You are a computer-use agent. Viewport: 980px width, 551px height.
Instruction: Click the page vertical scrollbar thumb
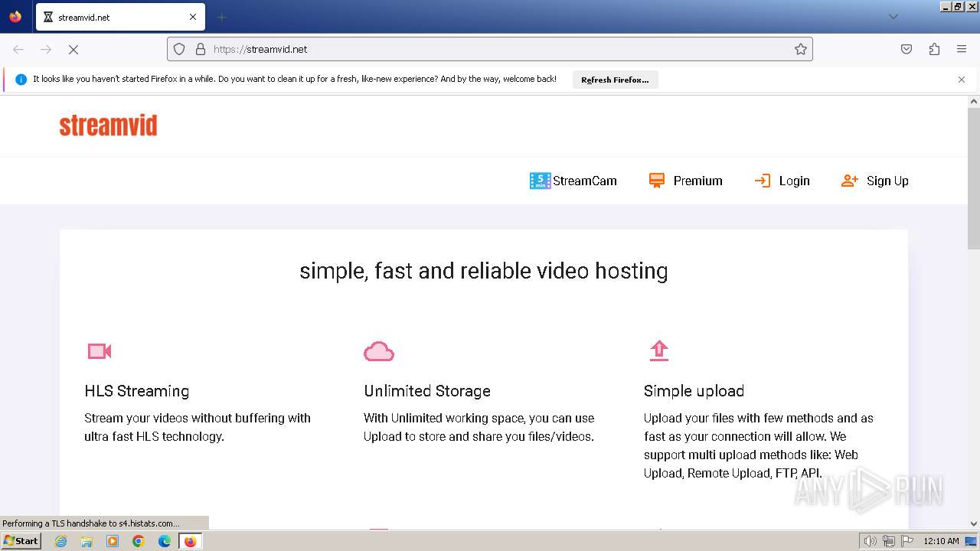point(974,179)
